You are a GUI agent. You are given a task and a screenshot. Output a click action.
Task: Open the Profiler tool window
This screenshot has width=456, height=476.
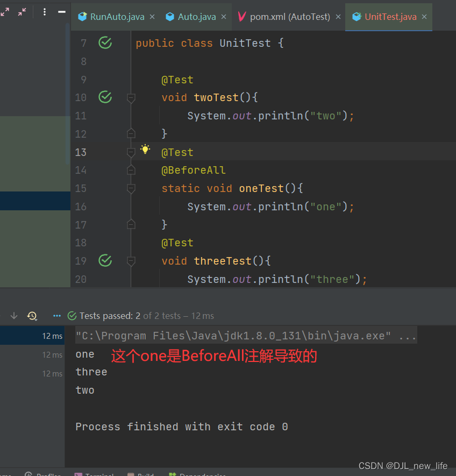click(x=43, y=474)
